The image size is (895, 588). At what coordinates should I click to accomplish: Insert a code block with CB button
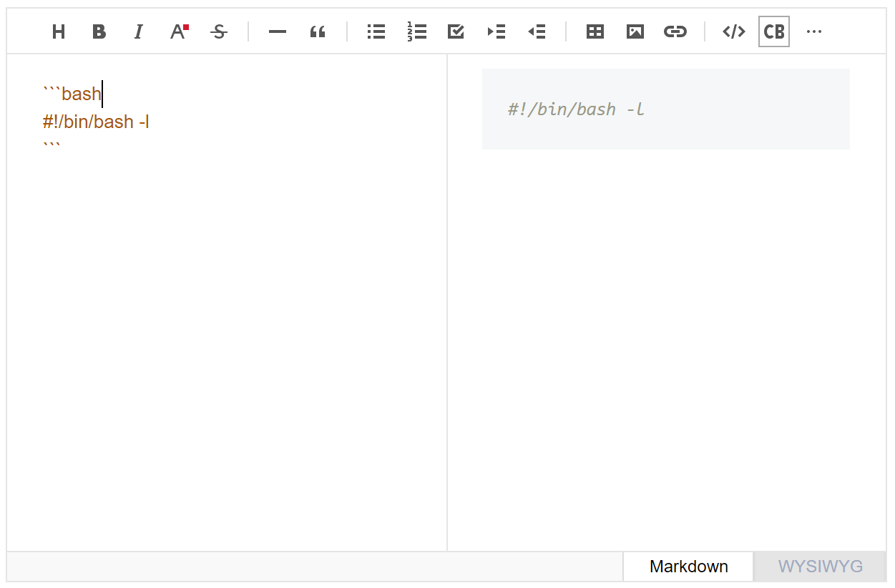coord(774,31)
